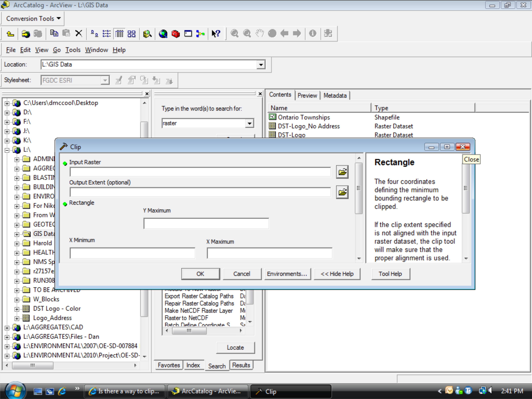Click the Create Thumbnail icon
The width and height of the screenshot is (532, 399).
(328, 33)
